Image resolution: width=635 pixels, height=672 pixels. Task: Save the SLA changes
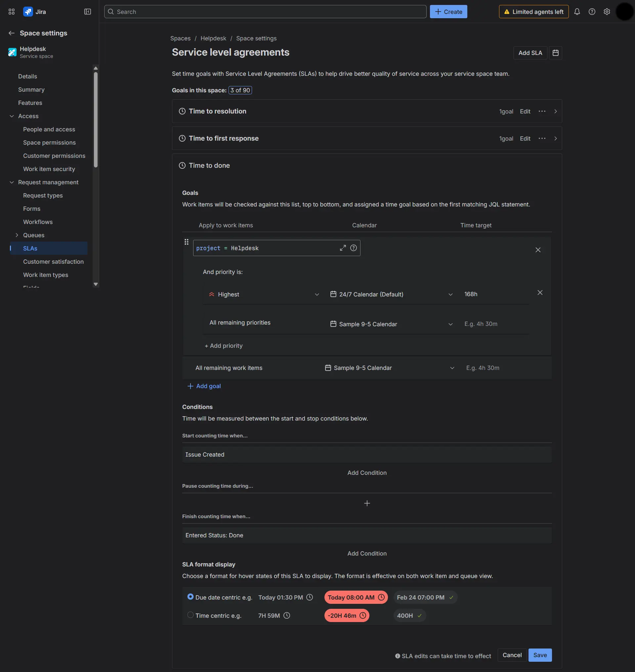(540, 655)
